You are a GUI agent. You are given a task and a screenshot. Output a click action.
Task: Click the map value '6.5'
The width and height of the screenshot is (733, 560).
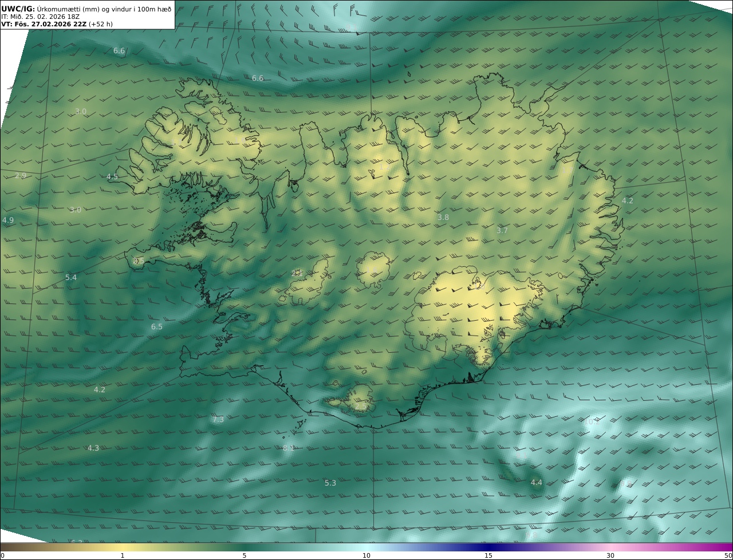[x=157, y=326]
